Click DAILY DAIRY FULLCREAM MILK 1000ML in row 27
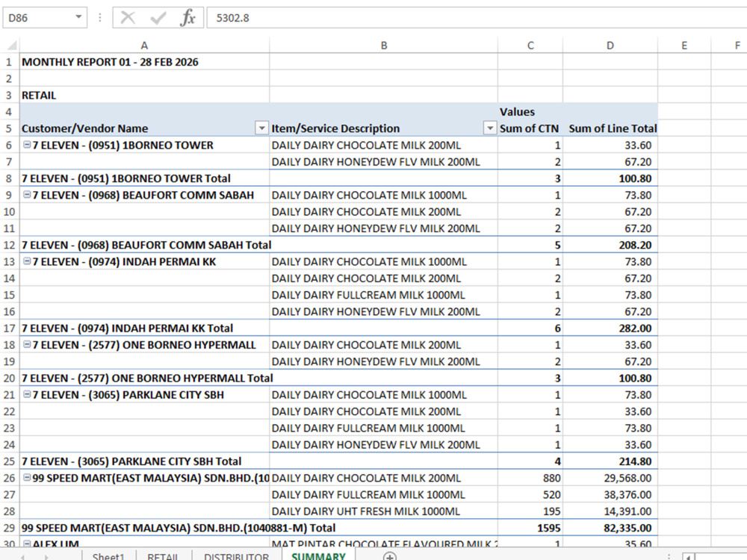This screenshot has height=560, width=747. (x=384, y=494)
